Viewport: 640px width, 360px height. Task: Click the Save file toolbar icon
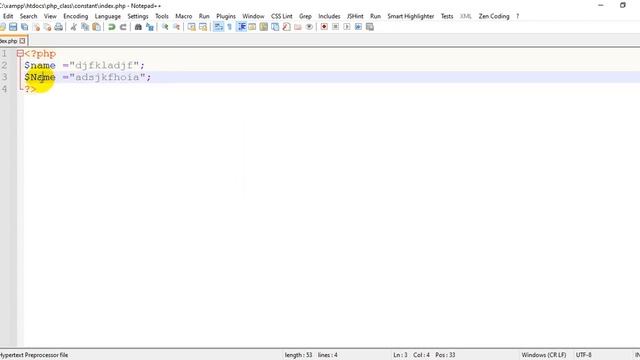[13, 27]
